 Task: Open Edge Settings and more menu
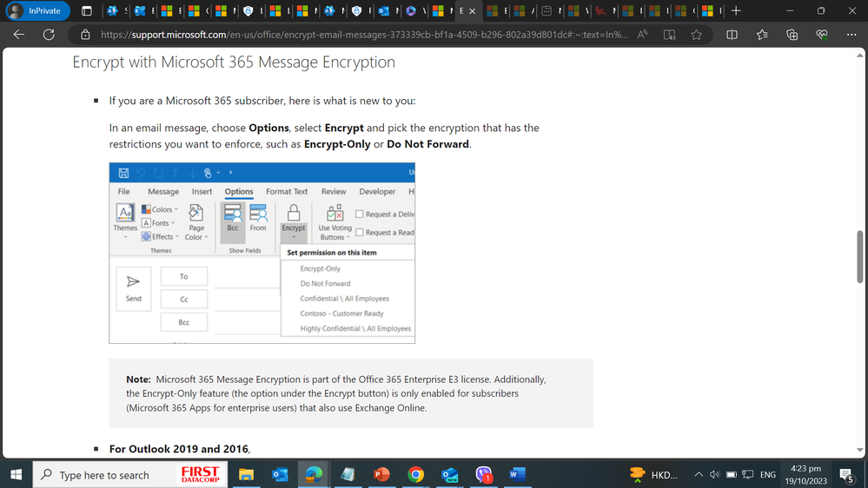[851, 35]
